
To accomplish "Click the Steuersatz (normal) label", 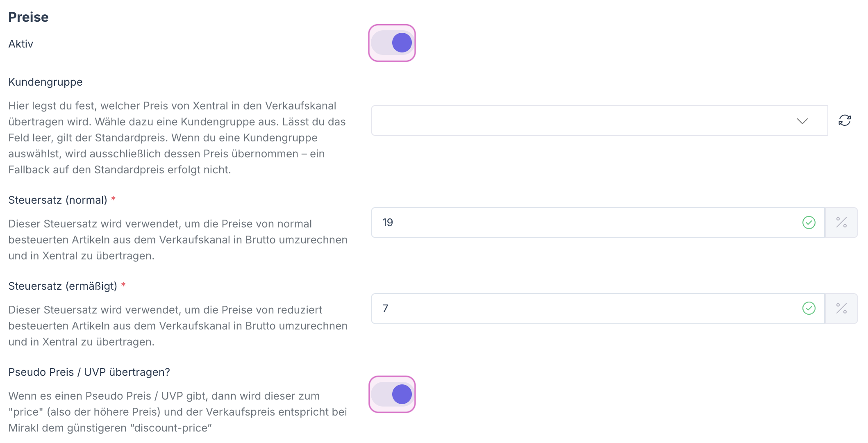I will [58, 200].
